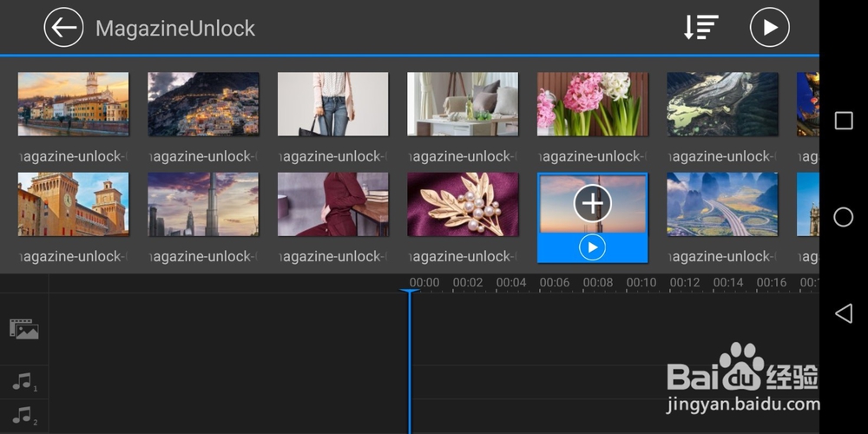
Task: Tap the back arrow next to MagazineUnlock
Action: pyautogui.click(x=63, y=28)
